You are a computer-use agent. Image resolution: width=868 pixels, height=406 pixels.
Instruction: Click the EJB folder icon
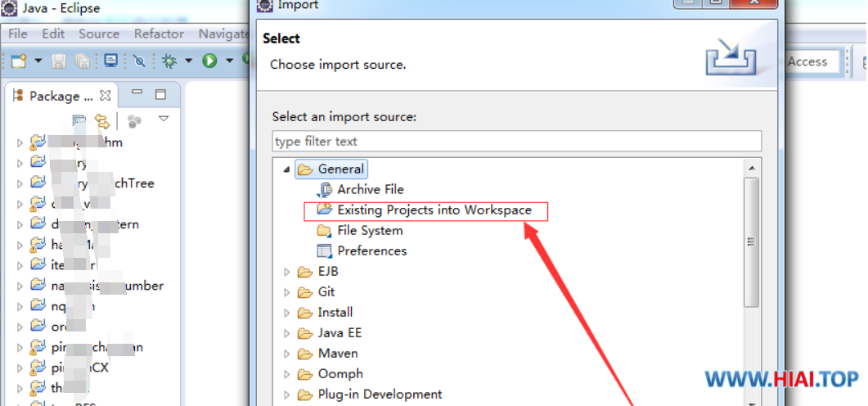(305, 272)
